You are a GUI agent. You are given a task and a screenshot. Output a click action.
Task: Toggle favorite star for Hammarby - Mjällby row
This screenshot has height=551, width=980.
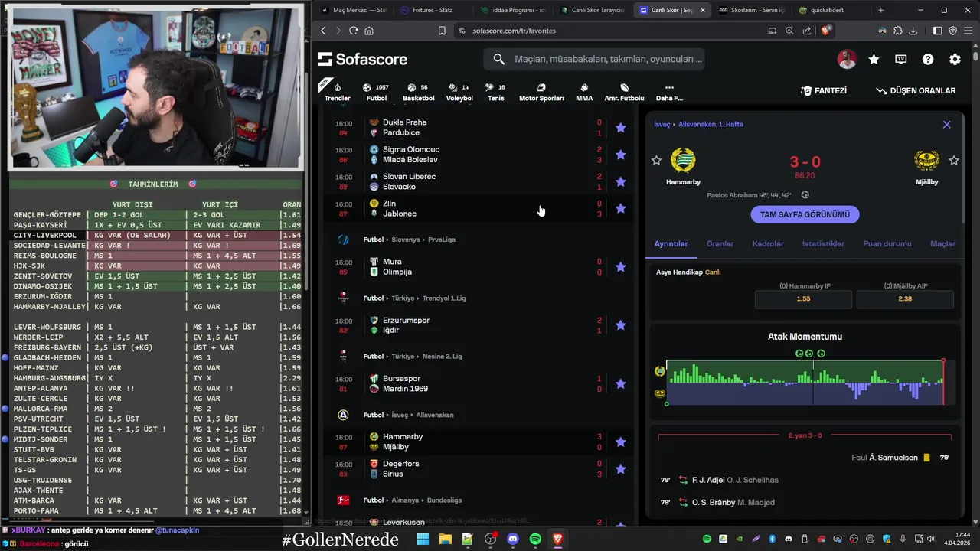click(621, 442)
